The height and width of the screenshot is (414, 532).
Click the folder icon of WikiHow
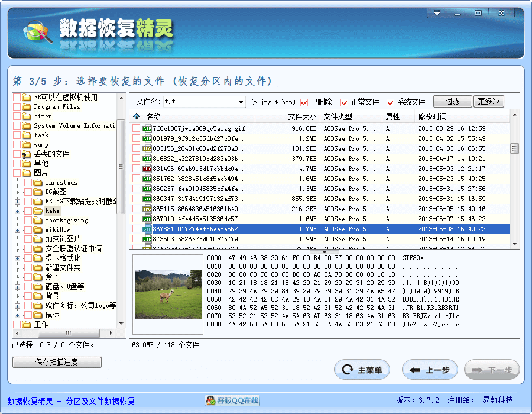coord(38,230)
